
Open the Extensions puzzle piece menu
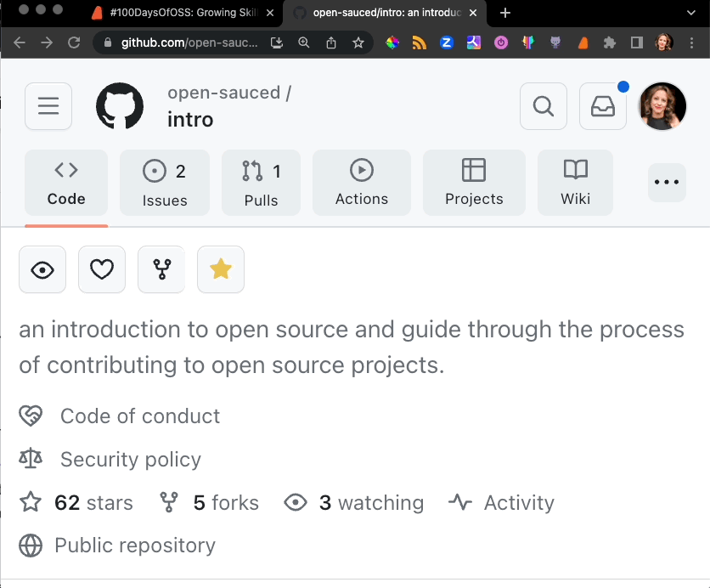tap(610, 42)
